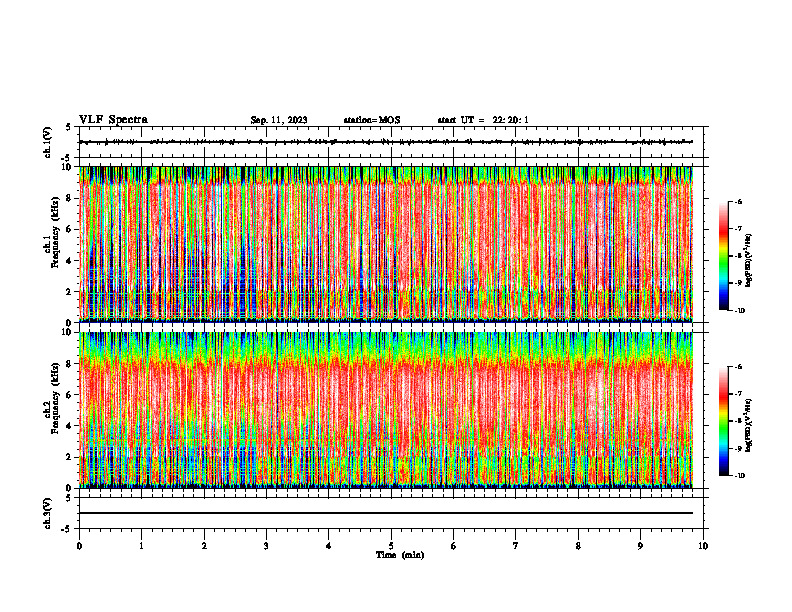Click the '6' tick on the time axis

point(454,546)
